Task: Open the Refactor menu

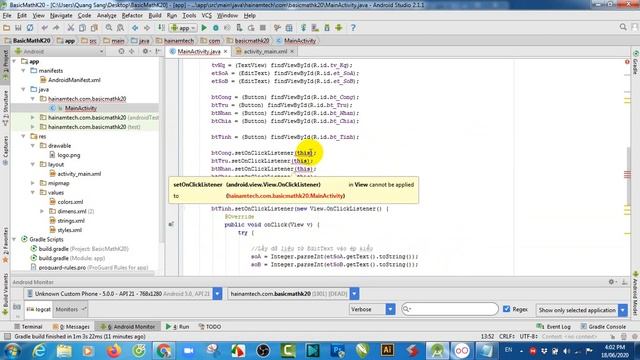Action: coord(132,16)
